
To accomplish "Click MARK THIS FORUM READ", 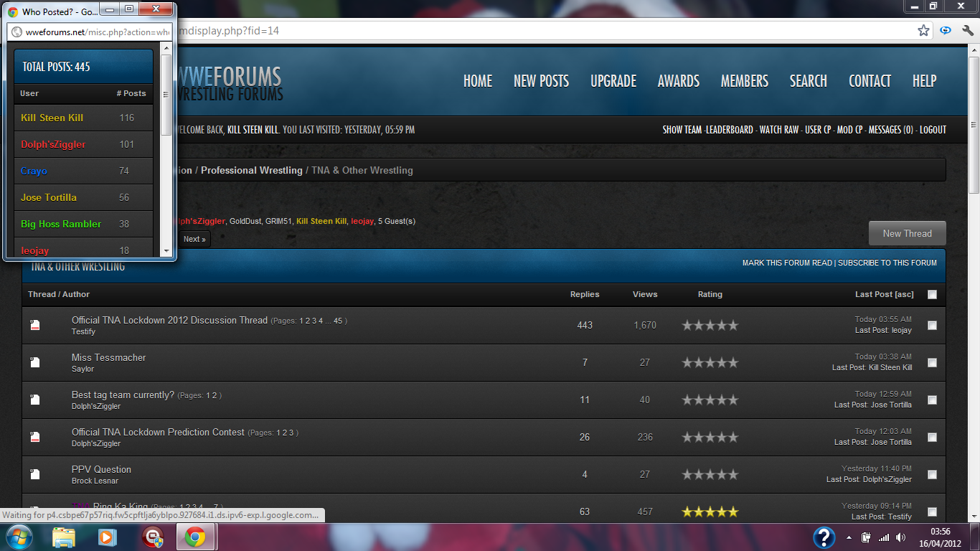I will click(x=787, y=263).
